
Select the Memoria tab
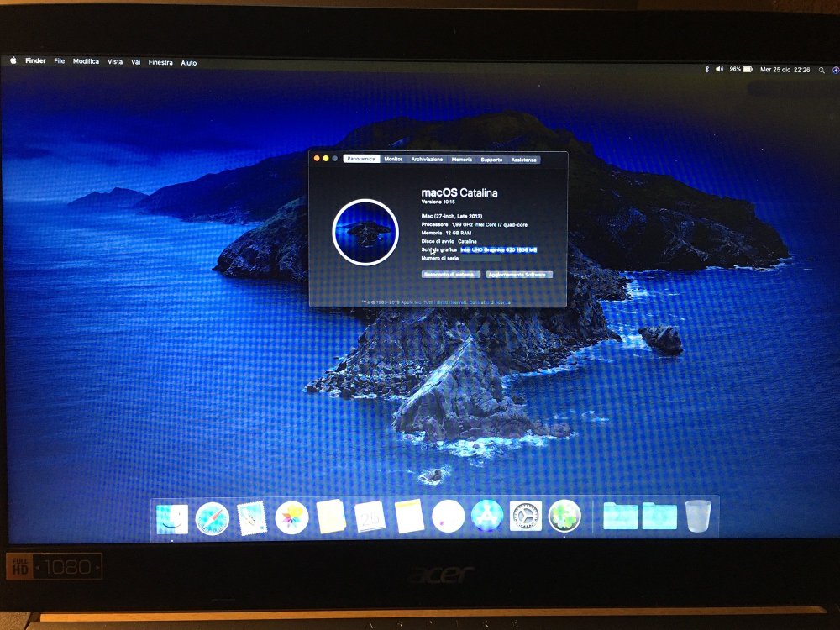coord(461,160)
